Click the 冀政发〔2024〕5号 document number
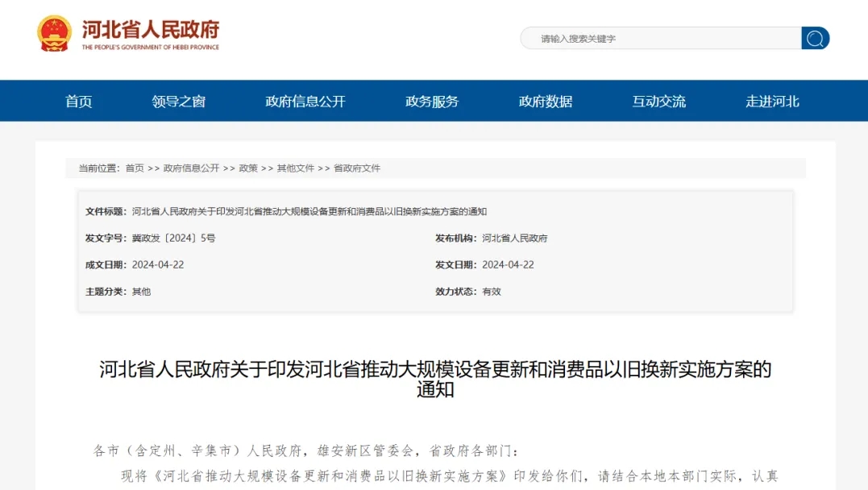Screen dimensions: 868x490 click(177, 239)
